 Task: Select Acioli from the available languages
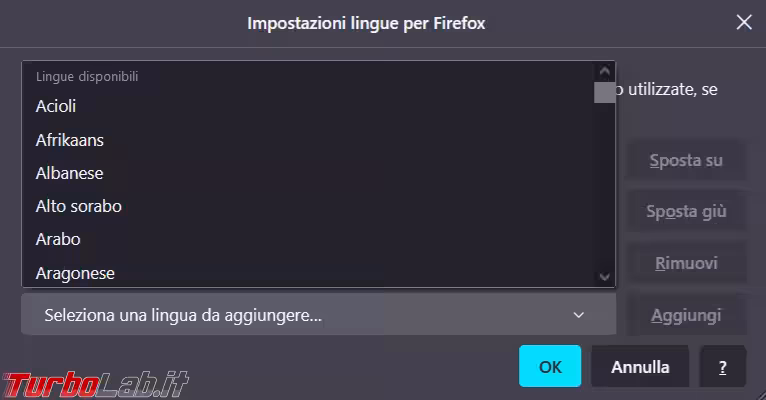[56, 106]
